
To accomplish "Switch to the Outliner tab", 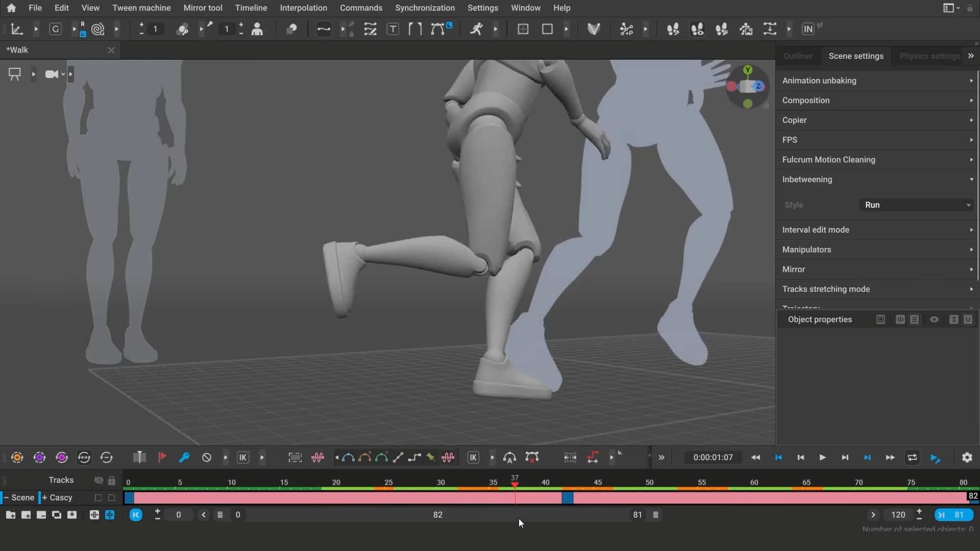I will (797, 56).
